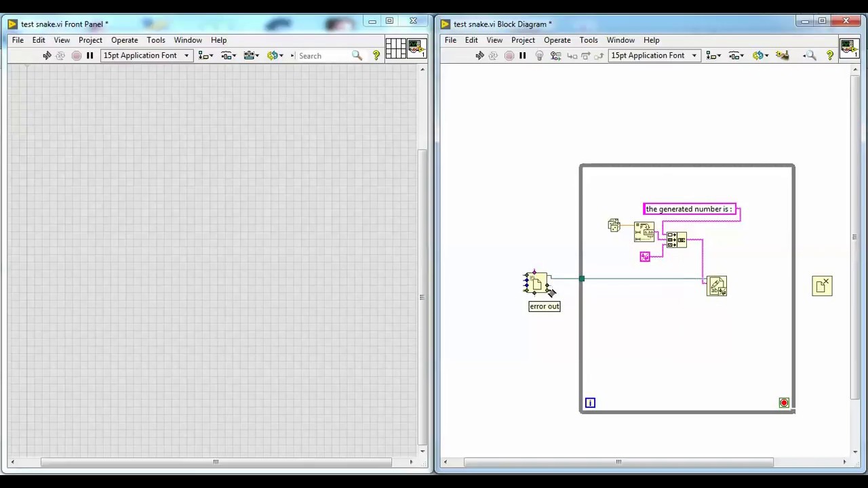Open Distribute Objects dropdown in Front Panel
Viewport: 868px width, 488px height.
tap(228, 56)
